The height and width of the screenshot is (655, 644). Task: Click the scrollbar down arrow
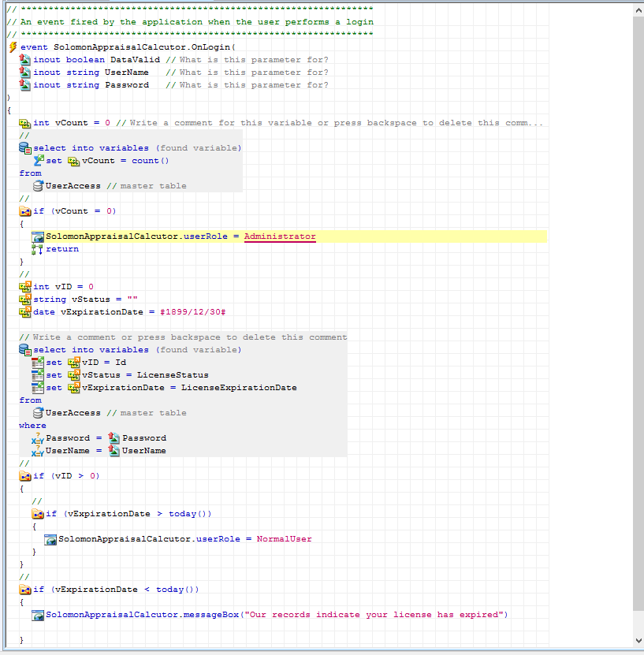tap(638, 640)
